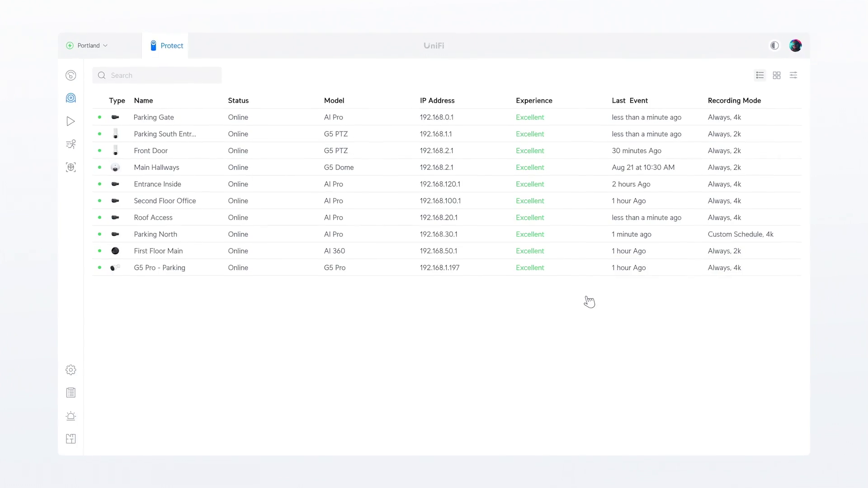The height and width of the screenshot is (488, 868).
Task: Click the Main Hallways dome camera icon
Action: (x=115, y=167)
